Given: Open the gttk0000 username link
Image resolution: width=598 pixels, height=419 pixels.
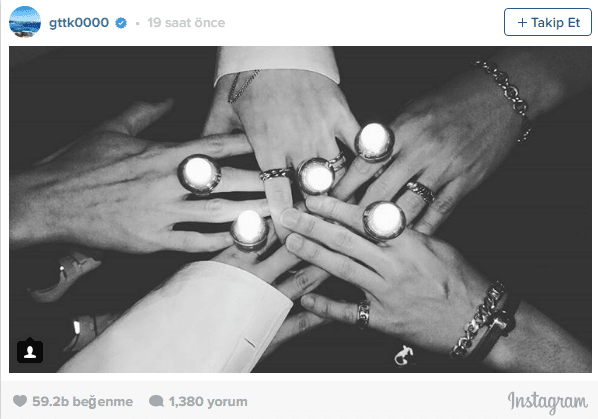Looking at the screenshot, I should click(x=79, y=22).
